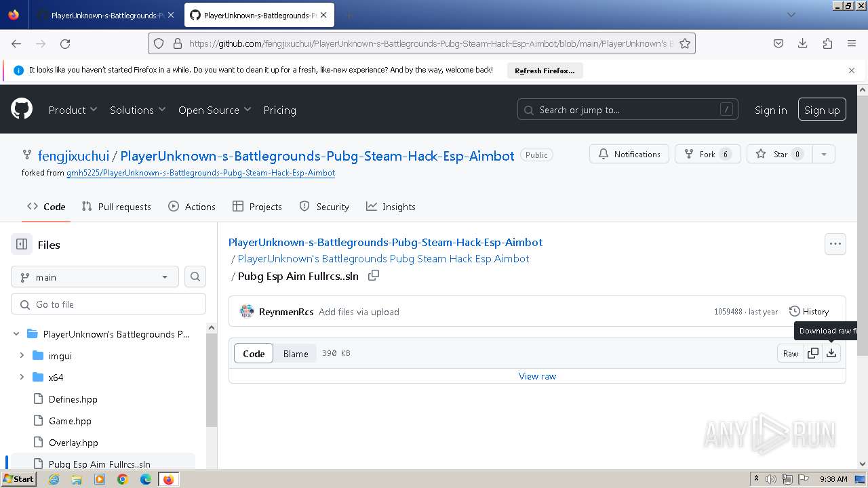Open the three-dots more file actions menu

point(835,244)
